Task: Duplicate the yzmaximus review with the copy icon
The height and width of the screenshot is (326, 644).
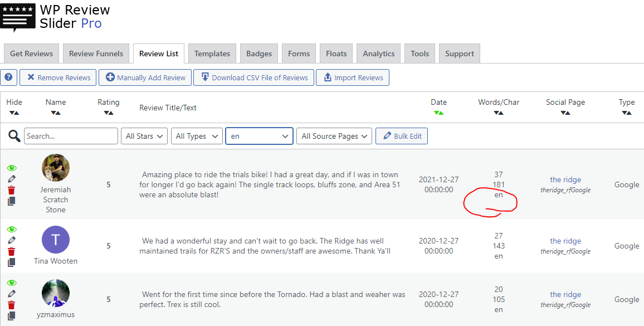Action: pos(12,315)
